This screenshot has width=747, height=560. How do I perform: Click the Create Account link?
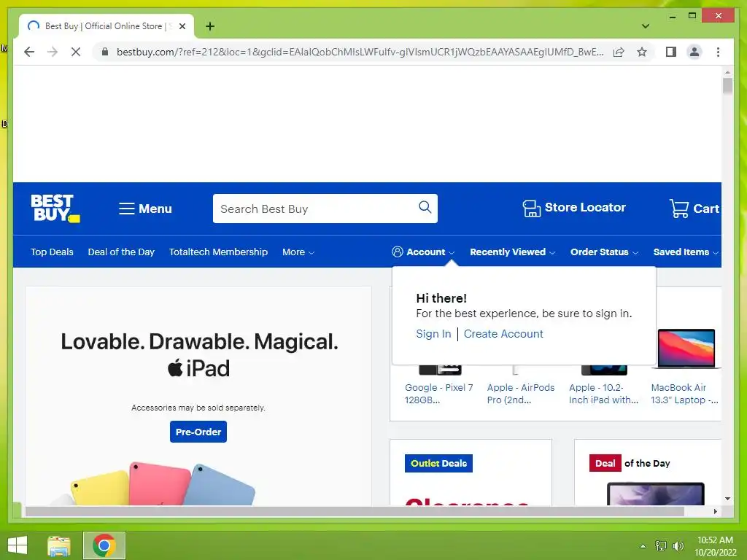[x=503, y=334]
